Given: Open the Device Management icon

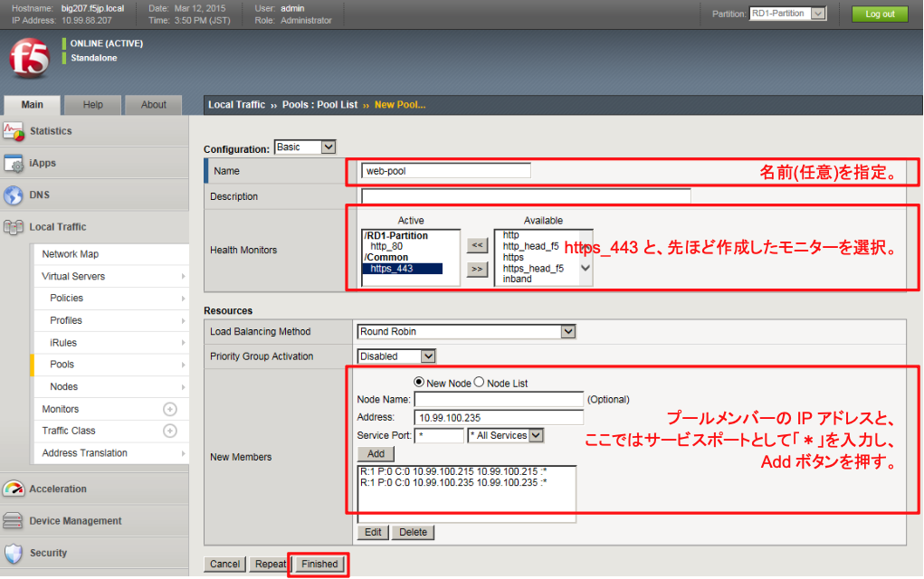Looking at the screenshot, I should [14, 521].
